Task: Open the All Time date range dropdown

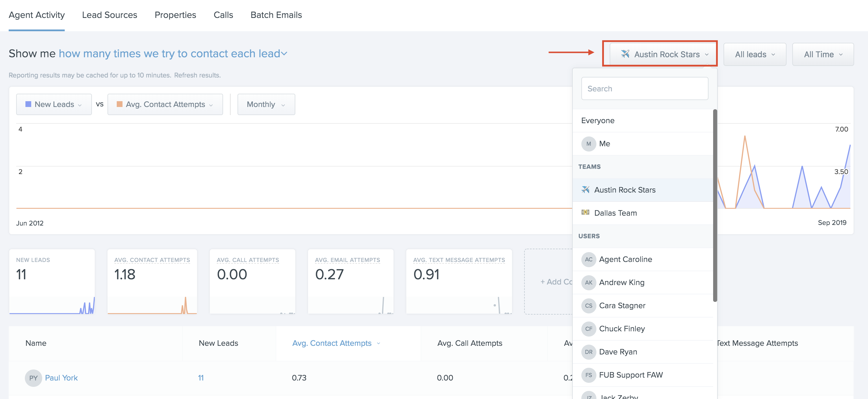Action: click(x=823, y=54)
